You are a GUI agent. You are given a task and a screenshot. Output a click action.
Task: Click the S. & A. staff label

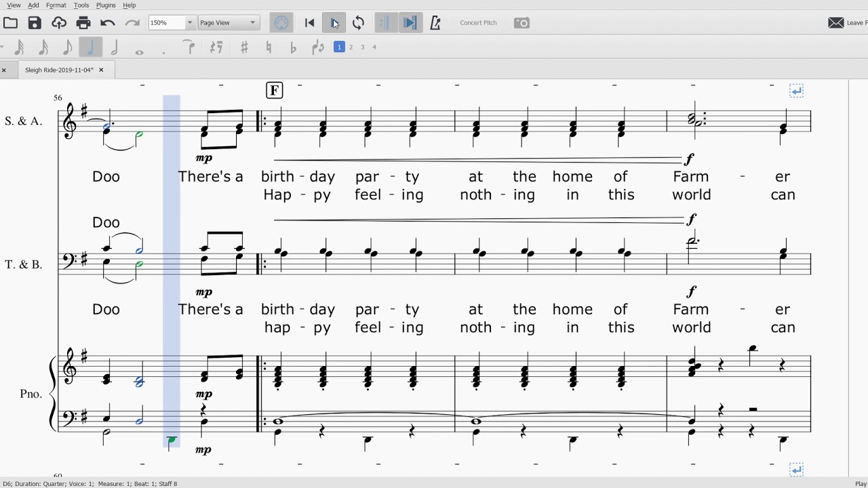tap(23, 121)
